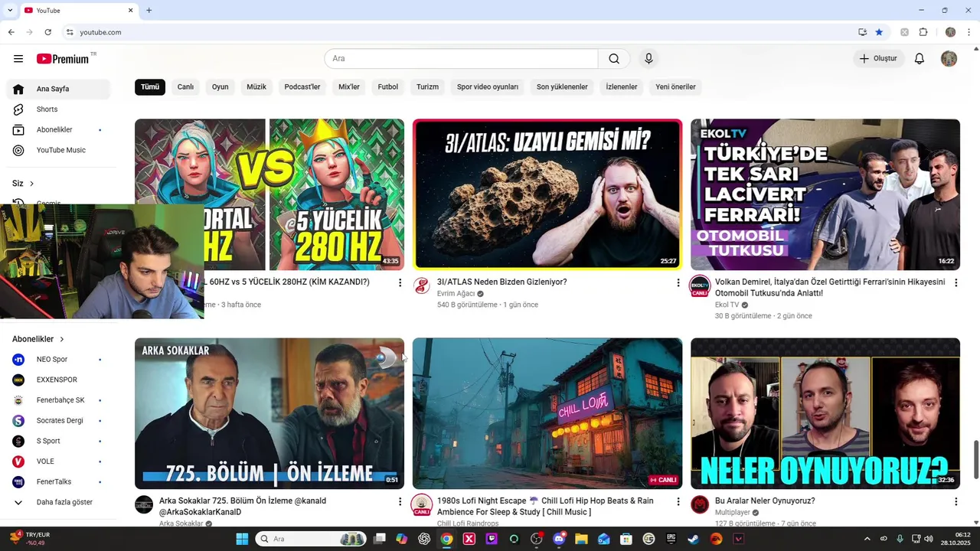
Task: Click the Oluştur create button
Action: point(878,59)
